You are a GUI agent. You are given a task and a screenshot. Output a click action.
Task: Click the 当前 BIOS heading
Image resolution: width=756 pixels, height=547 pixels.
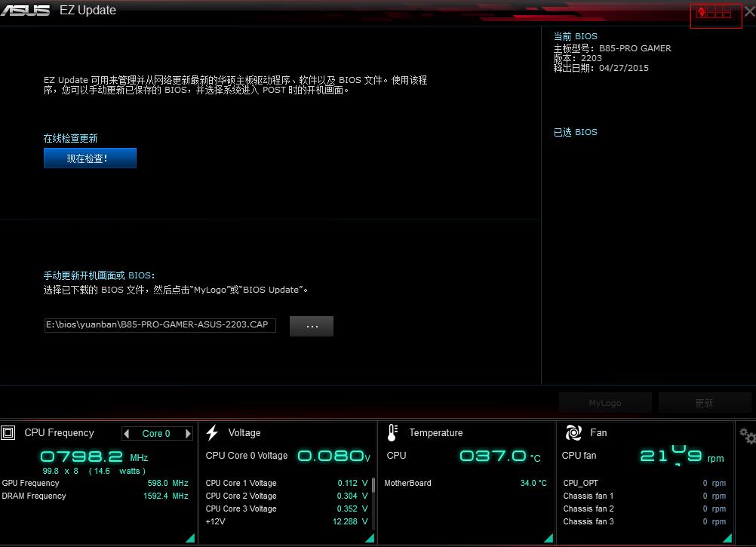[575, 36]
